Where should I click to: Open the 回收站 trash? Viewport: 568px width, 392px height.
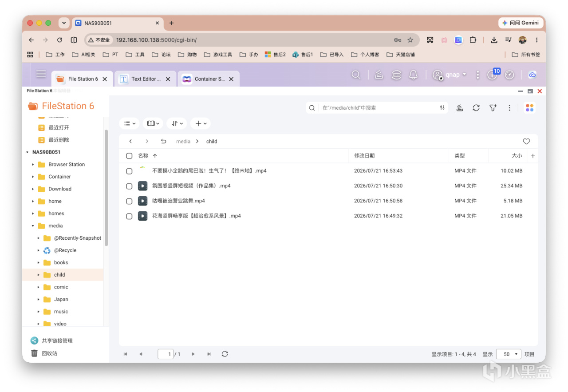click(44, 353)
